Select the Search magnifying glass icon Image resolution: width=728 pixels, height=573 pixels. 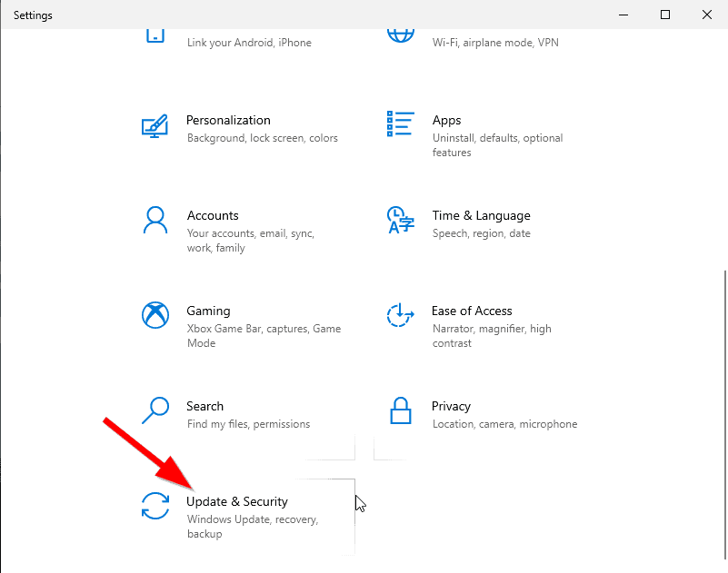click(x=155, y=411)
